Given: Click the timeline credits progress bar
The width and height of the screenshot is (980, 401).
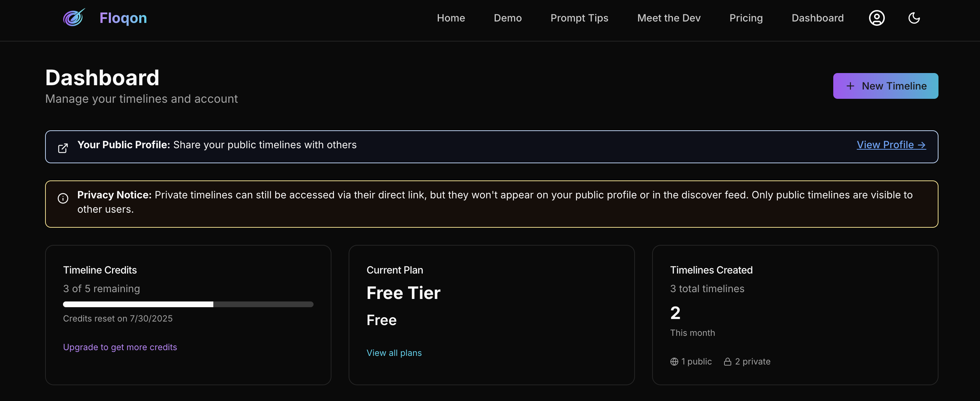Looking at the screenshot, I should click(x=188, y=304).
